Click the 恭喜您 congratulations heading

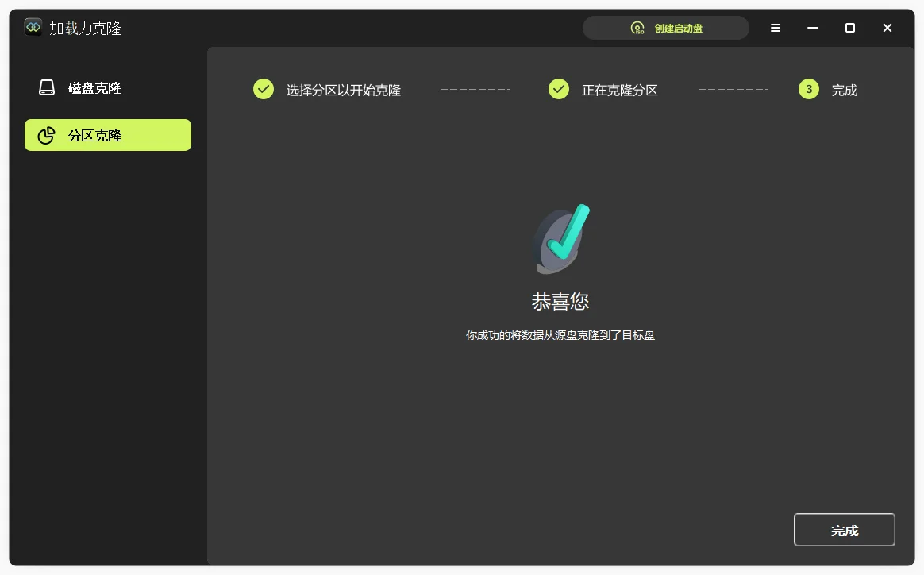pos(560,301)
